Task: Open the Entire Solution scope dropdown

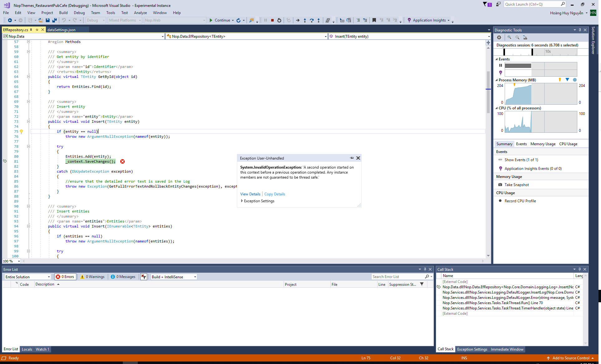Action: 27,277
